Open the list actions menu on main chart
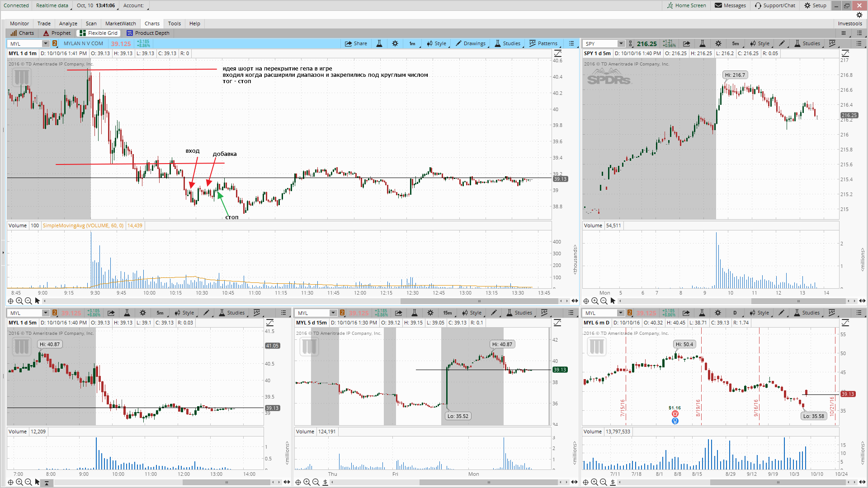 pyautogui.click(x=571, y=43)
